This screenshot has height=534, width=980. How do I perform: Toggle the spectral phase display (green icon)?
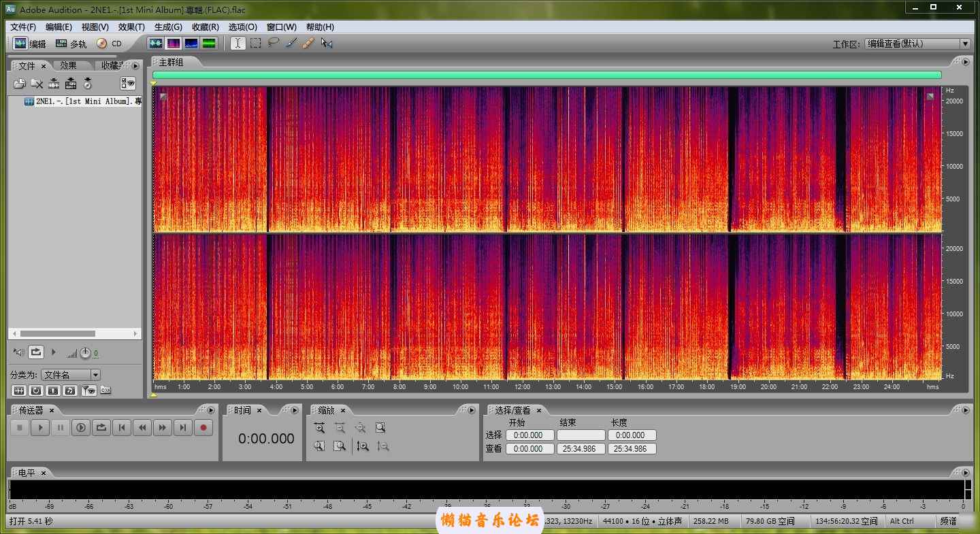tap(209, 43)
